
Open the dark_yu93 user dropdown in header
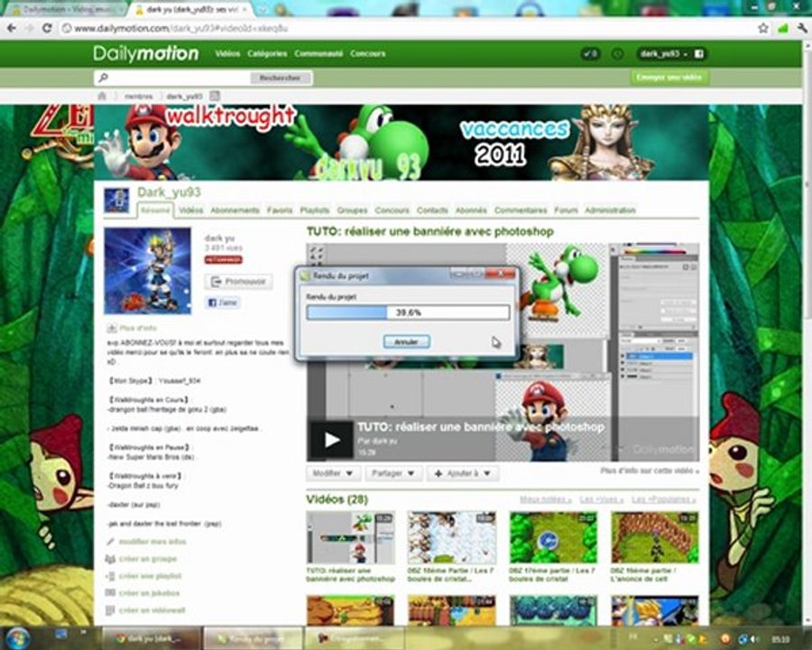point(664,53)
